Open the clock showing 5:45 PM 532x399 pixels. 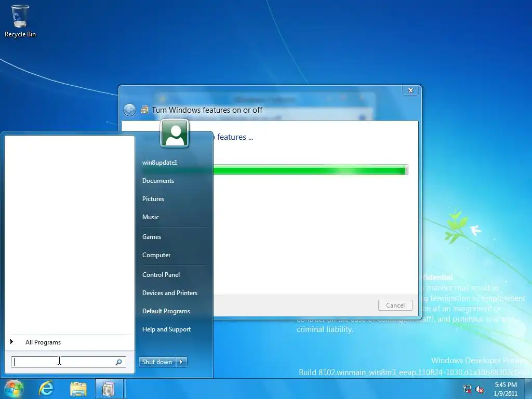point(506,389)
